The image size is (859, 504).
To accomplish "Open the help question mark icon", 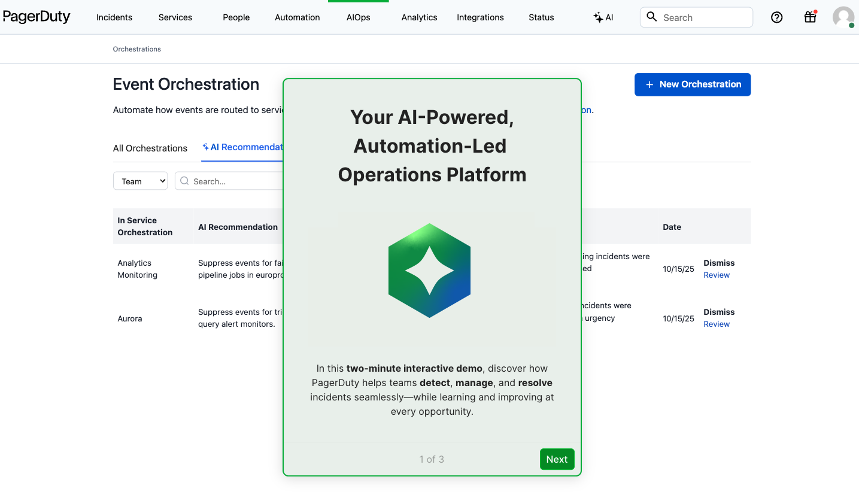I will (776, 17).
